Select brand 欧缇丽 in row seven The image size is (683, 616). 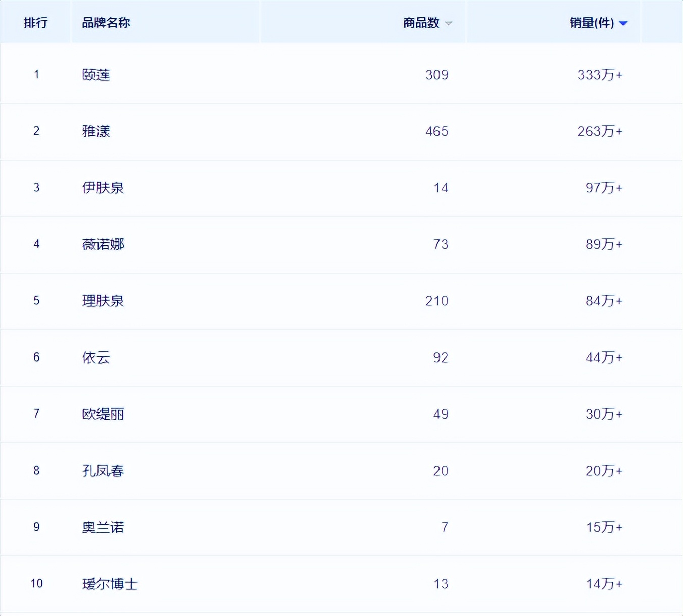(103, 414)
